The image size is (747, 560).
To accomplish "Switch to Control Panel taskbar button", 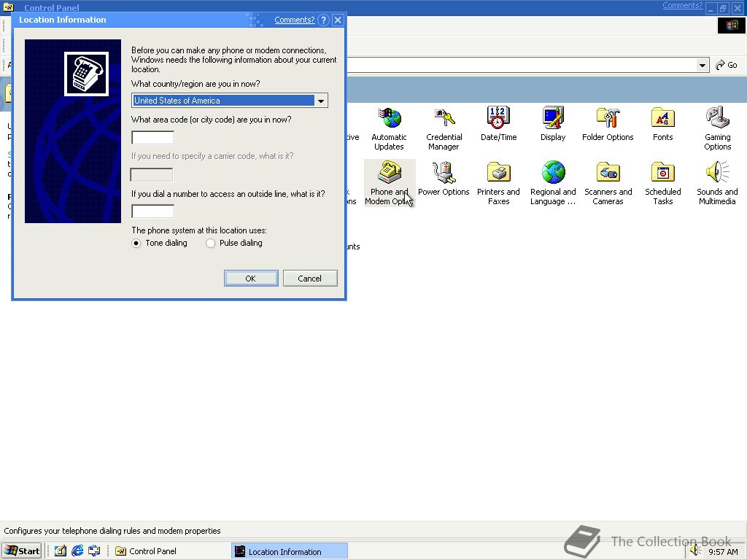I will (169, 551).
